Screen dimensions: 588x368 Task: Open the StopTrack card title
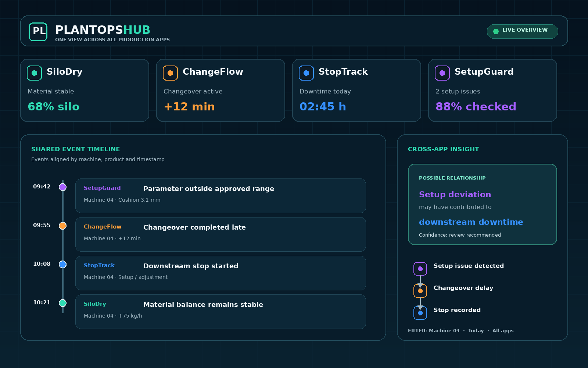pos(343,72)
